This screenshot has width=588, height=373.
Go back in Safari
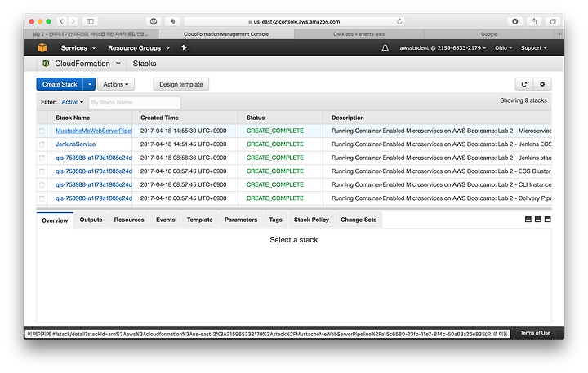click(x=62, y=21)
